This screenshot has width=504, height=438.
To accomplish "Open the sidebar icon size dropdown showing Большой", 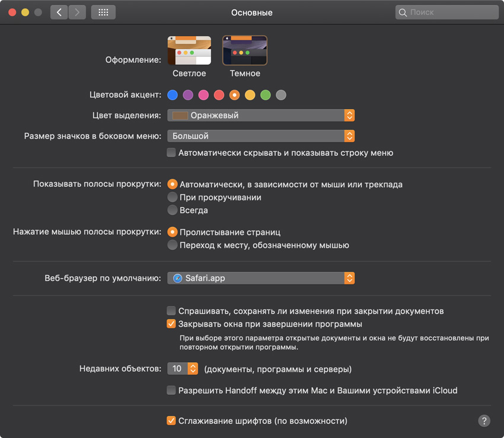I will pyautogui.click(x=261, y=136).
